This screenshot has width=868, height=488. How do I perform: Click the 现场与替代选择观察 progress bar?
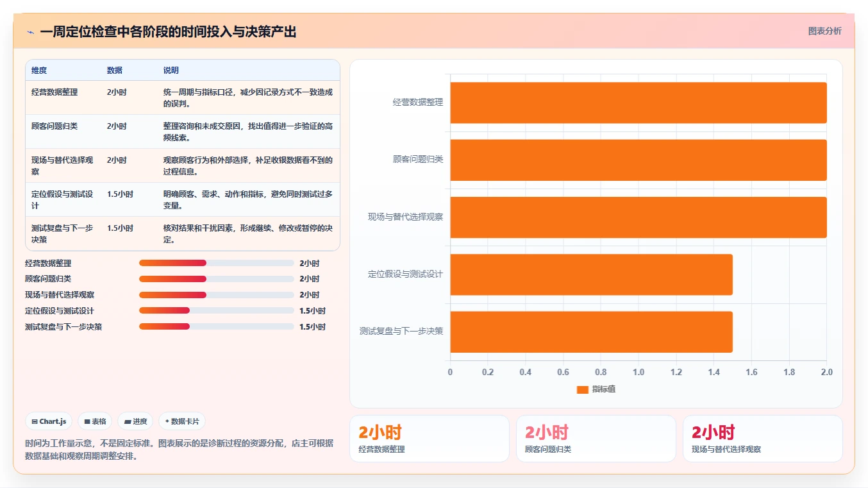[x=217, y=295]
